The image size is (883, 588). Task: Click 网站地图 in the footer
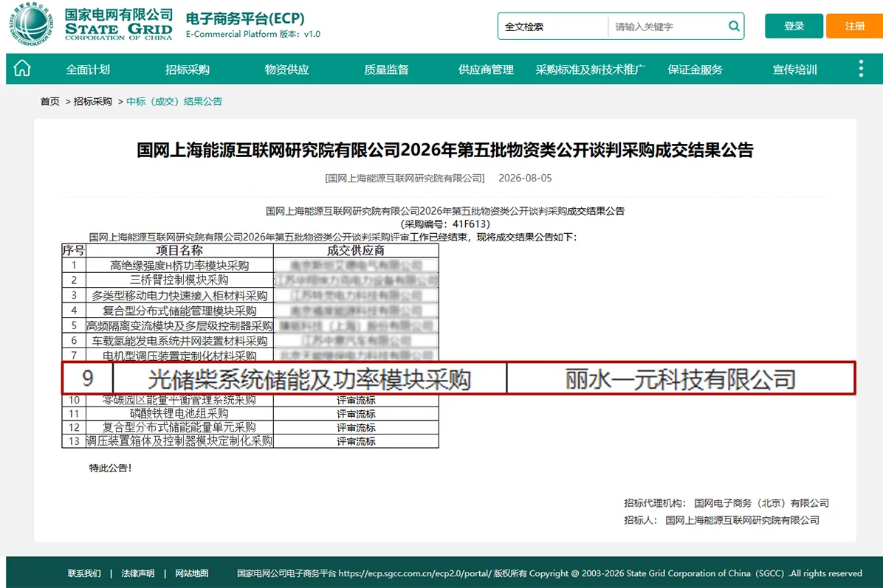tap(191, 573)
